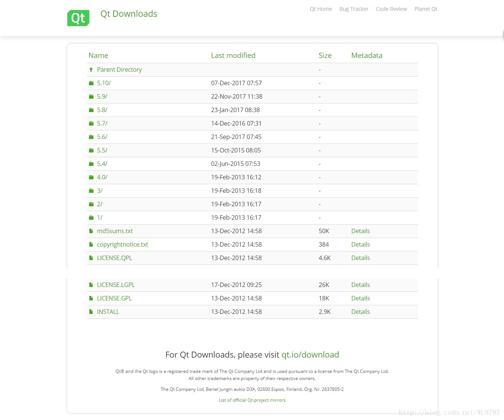504x420 pixels.
Task: Click the Name column header
Action: click(98, 55)
